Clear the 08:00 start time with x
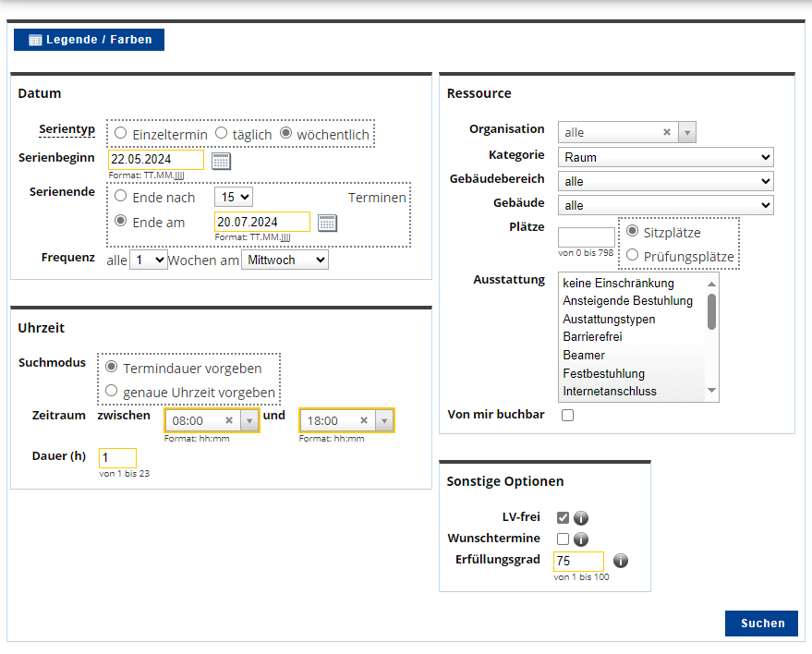 pos(229,420)
